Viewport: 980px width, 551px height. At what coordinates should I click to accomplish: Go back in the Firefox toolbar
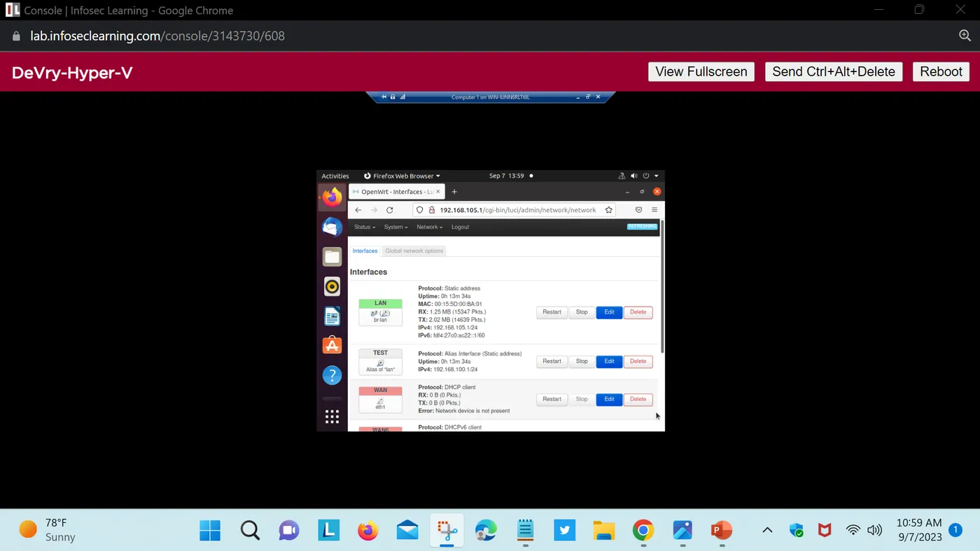click(x=358, y=210)
